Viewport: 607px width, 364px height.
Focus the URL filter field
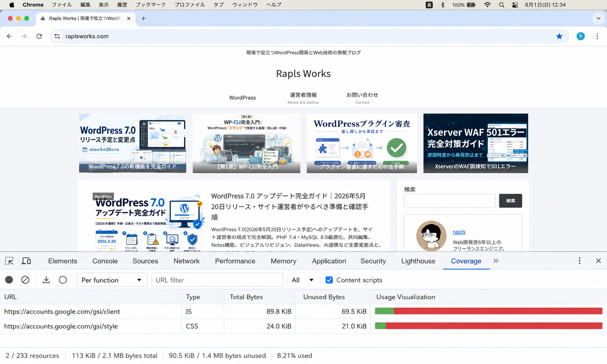click(217, 280)
